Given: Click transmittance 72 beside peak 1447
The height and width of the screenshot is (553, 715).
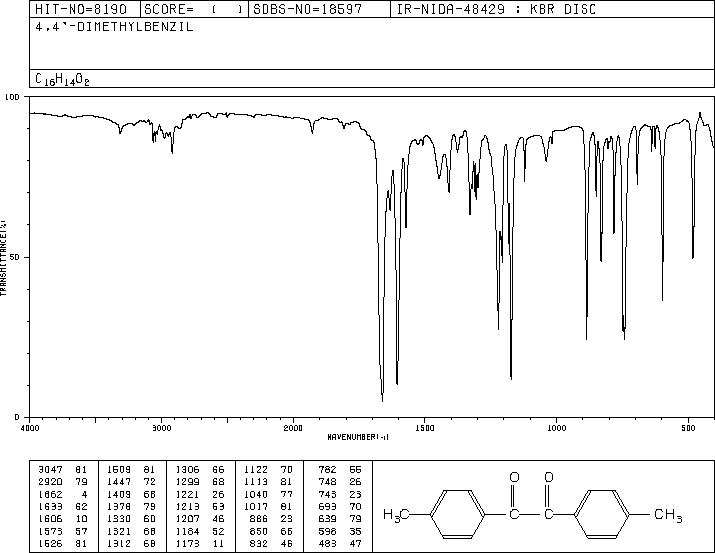Looking at the screenshot, I should pos(150,482).
